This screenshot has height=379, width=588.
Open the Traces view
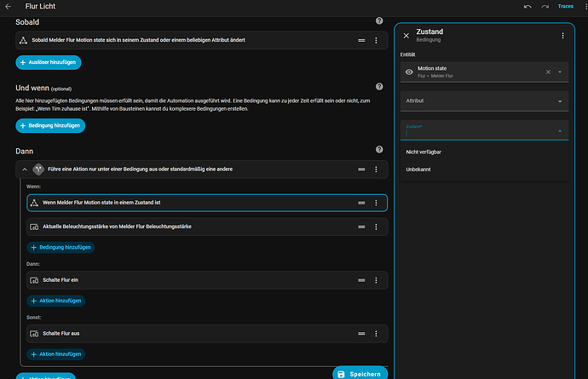point(566,6)
